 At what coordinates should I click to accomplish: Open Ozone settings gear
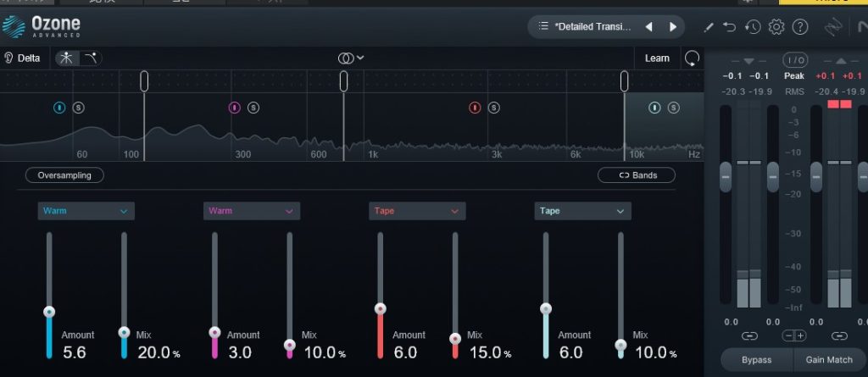click(x=776, y=27)
